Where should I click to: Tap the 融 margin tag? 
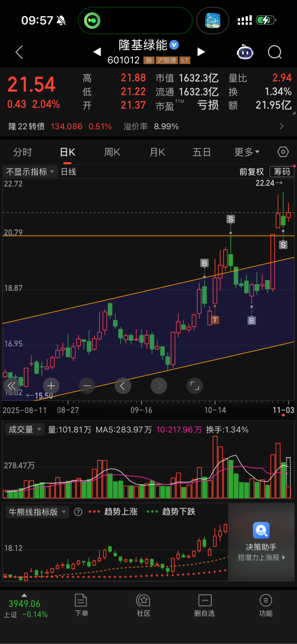(149, 60)
